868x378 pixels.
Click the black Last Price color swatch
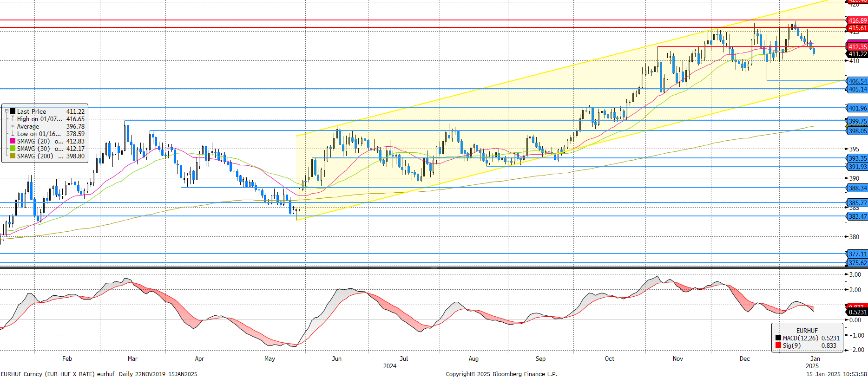coord(13,111)
